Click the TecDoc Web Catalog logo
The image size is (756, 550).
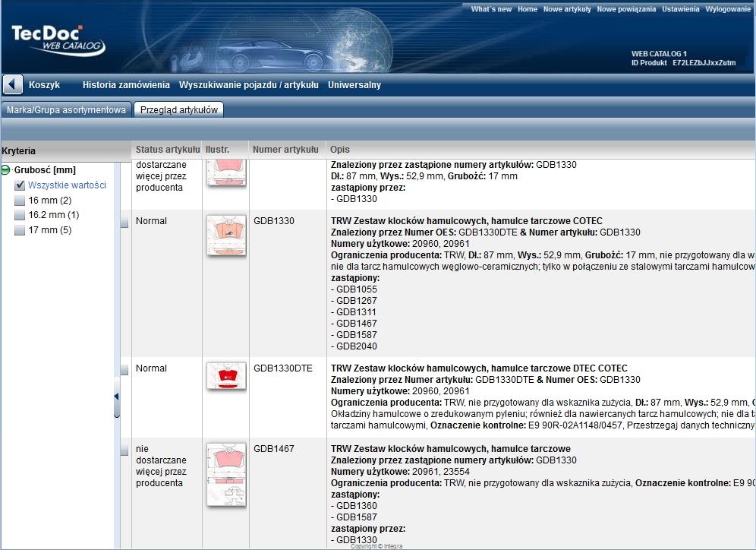point(58,40)
